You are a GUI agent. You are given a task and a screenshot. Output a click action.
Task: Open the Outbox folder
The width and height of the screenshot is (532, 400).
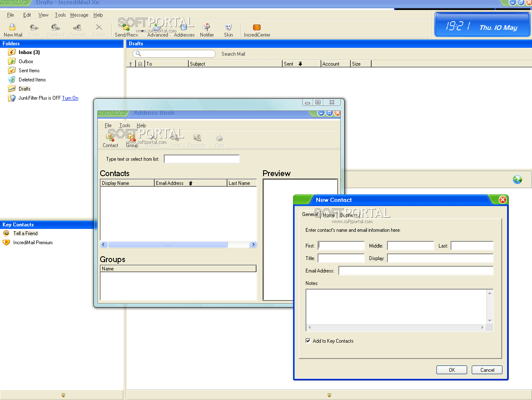point(26,61)
